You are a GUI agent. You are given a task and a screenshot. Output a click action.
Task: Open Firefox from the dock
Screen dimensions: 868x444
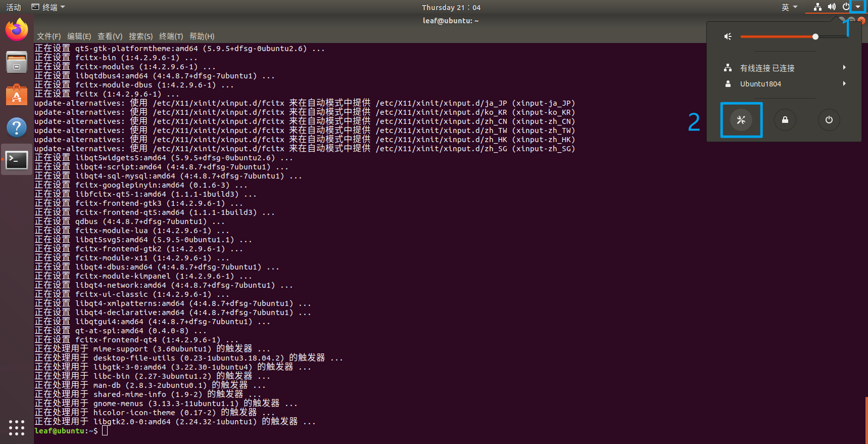[x=17, y=30]
